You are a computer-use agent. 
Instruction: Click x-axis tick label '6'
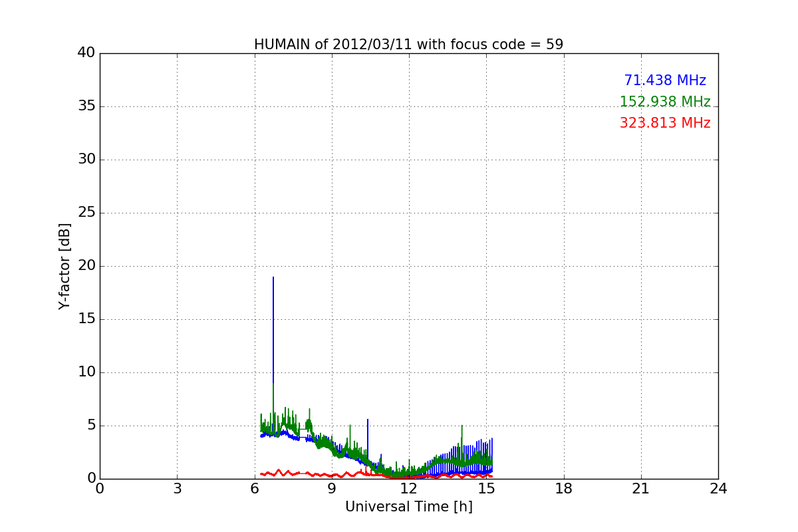(x=255, y=489)
